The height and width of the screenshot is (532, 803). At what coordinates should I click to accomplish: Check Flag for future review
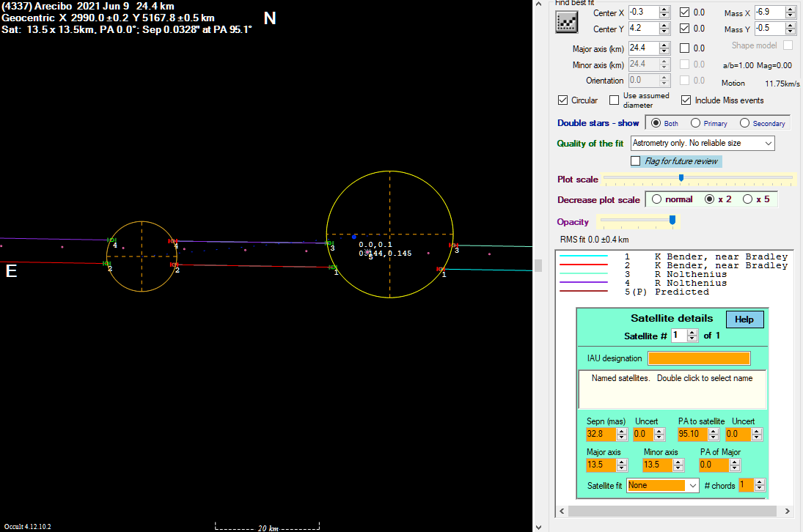point(636,161)
